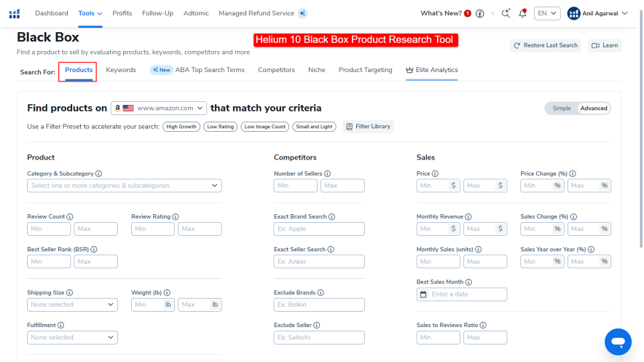Click the calendar icon in Best Sales Month
The image size is (644, 362).
423,294
